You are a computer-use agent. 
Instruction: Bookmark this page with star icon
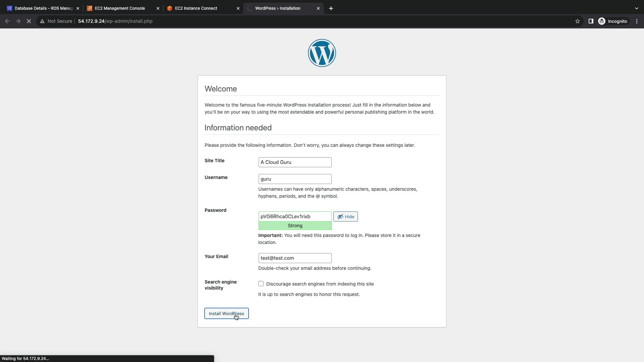[577, 21]
